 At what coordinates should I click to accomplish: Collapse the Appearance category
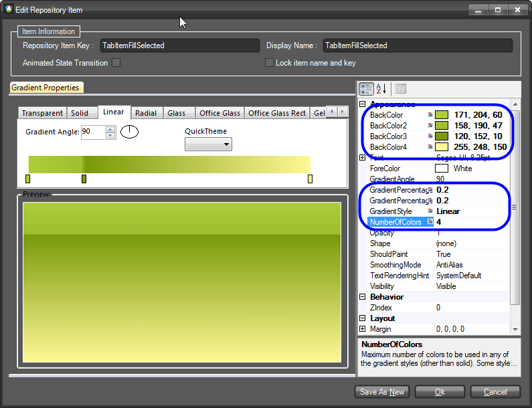click(362, 104)
